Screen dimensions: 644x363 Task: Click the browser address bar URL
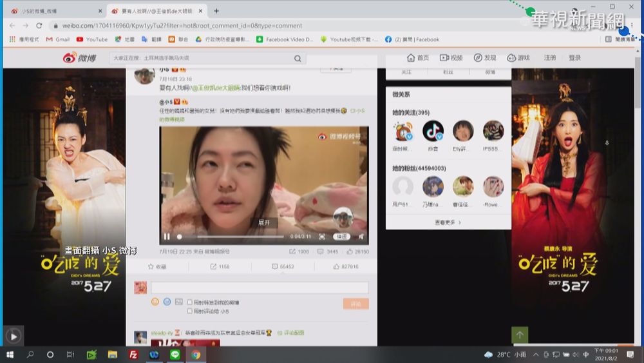click(x=182, y=26)
